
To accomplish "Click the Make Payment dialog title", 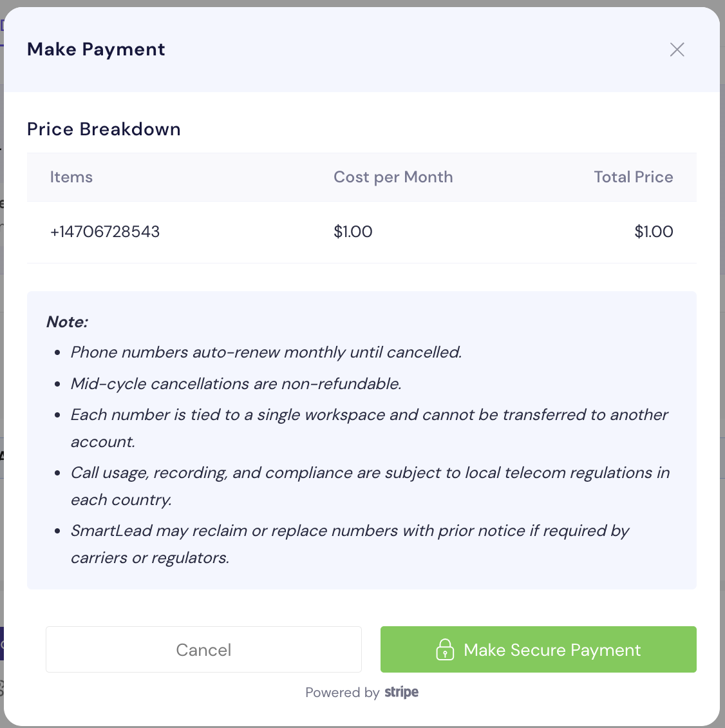I will tap(96, 50).
